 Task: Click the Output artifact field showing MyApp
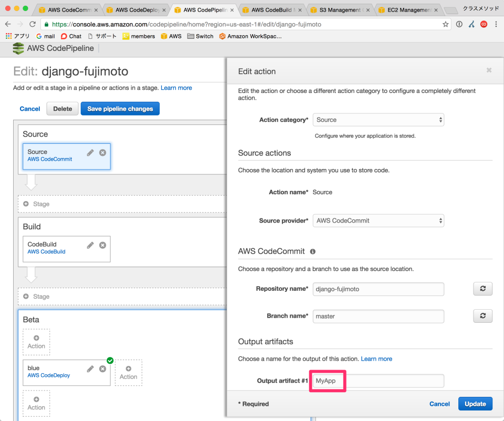pos(378,381)
